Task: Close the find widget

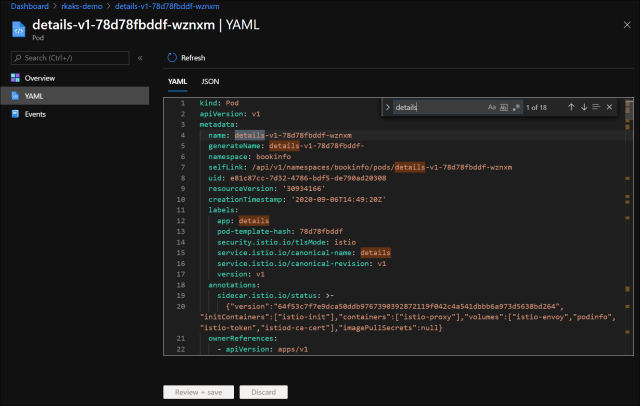Action: 609,107
